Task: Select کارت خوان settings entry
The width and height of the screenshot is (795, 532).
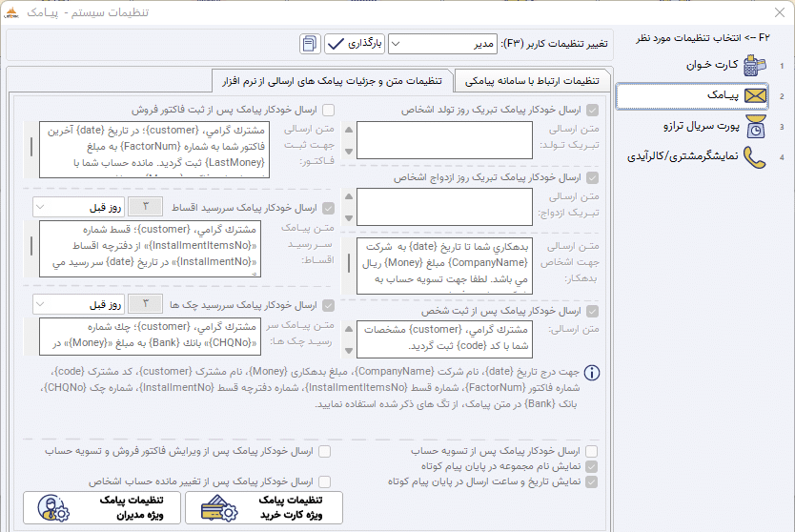Action: click(691, 66)
